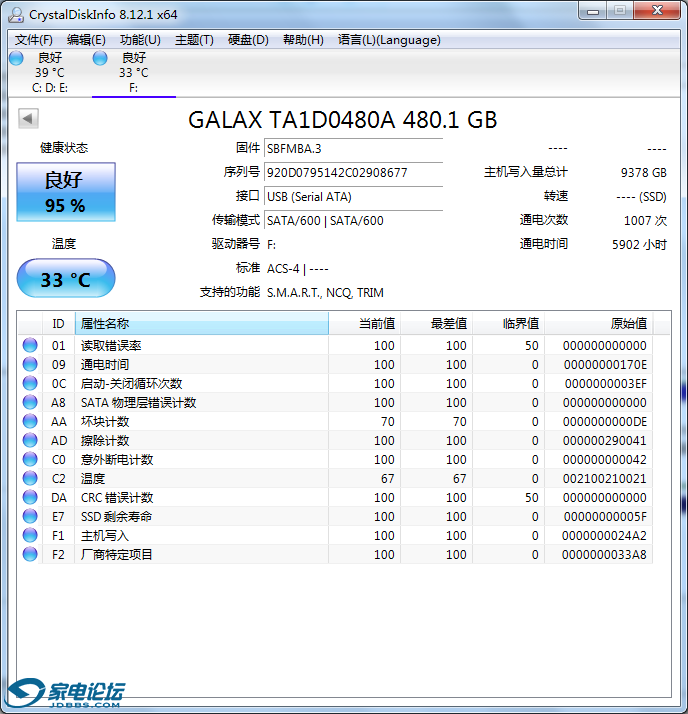Close the CrystalDiskInfo window
688x714 pixels.
click(x=657, y=11)
